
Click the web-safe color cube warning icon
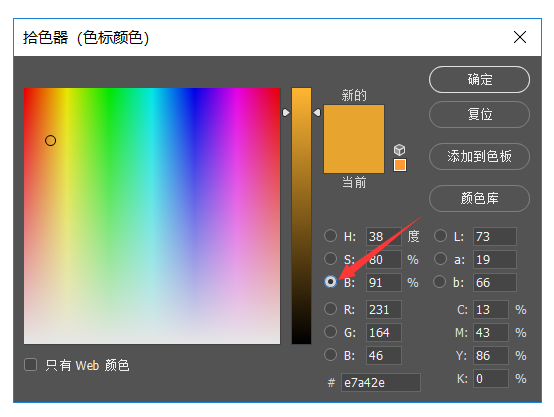coord(400,150)
